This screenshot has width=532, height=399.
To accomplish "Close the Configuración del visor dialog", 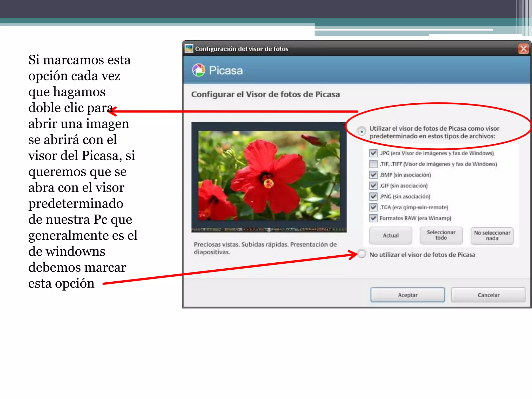I will pyautogui.click(x=523, y=49).
